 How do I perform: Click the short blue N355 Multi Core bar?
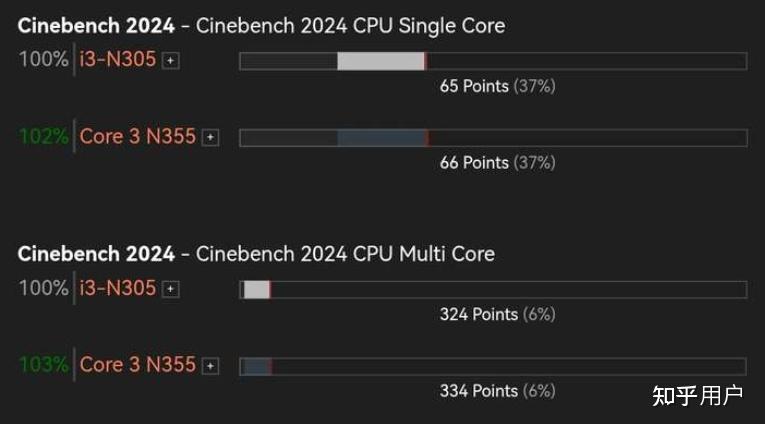click(257, 366)
